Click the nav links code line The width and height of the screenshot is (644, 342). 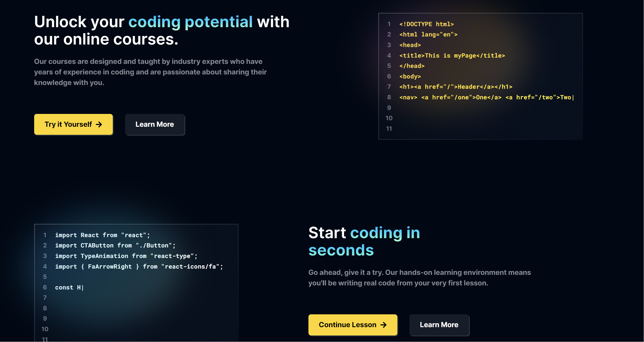tap(486, 97)
